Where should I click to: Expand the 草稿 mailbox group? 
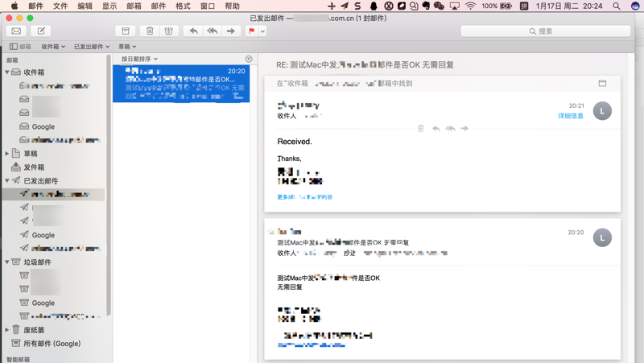(x=7, y=154)
